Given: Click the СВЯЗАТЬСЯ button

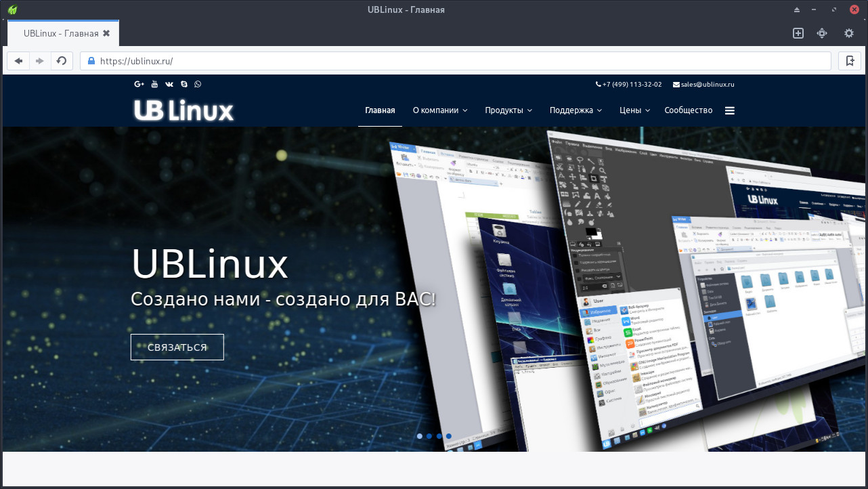Looking at the screenshot, I should point(177,347).
